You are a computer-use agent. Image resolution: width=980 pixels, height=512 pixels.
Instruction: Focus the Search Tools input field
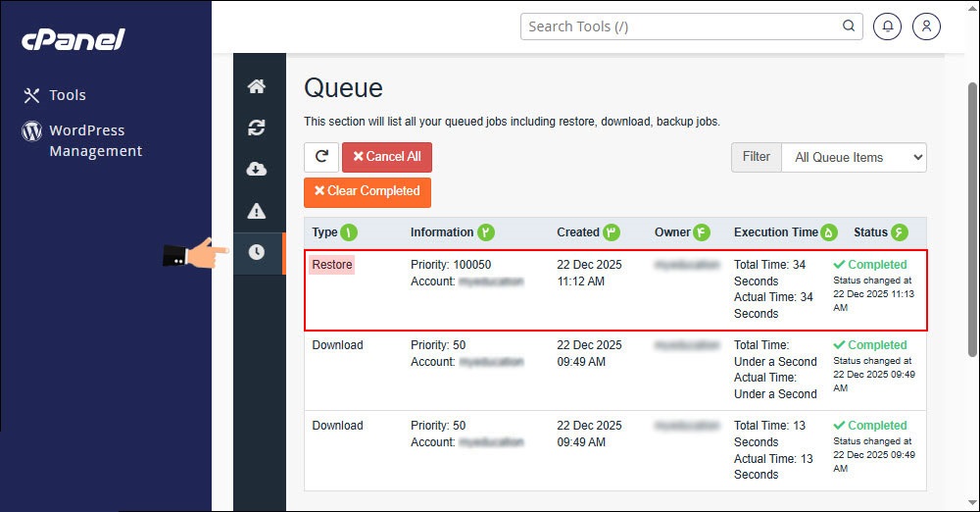[681, 26]
